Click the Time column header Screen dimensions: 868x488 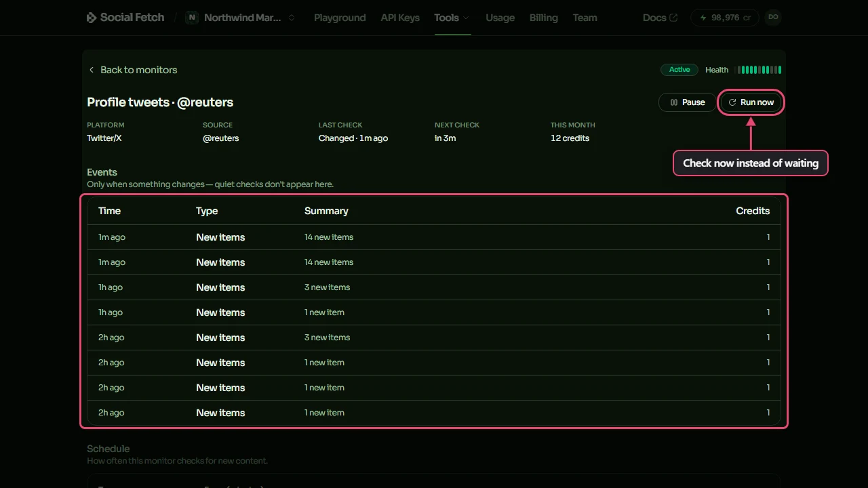point(109,211)
